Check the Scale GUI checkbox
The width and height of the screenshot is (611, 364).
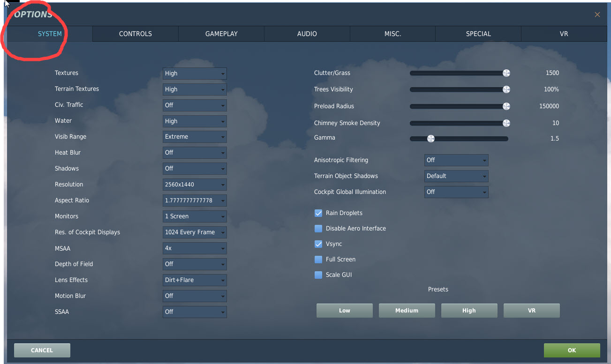coord(318,275)
